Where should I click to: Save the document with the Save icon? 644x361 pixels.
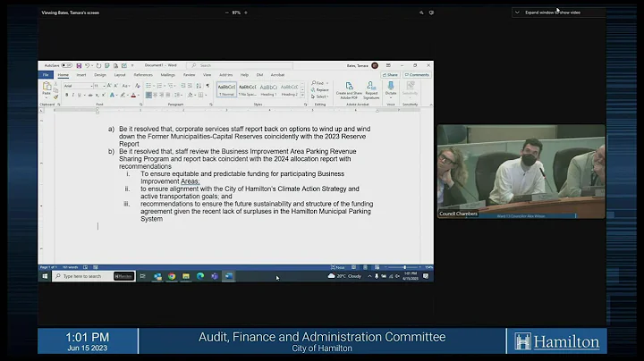point(79,65)
